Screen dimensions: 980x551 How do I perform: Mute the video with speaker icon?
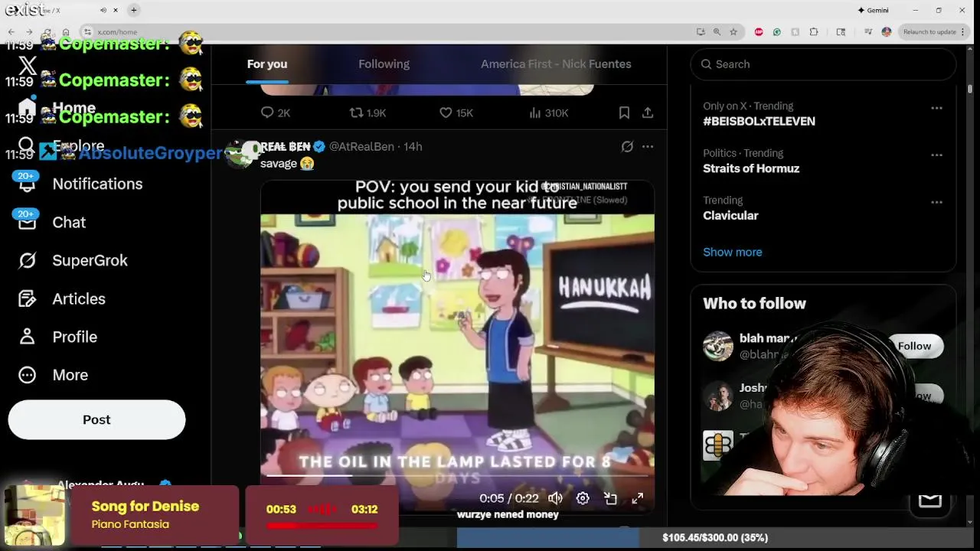coord(555,498)
